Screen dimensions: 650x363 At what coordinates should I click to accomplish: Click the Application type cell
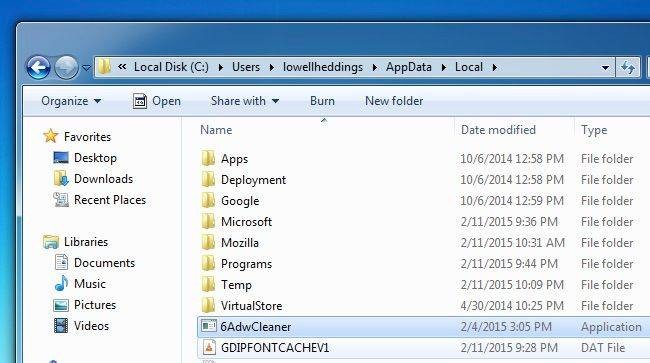pyautogui.click(x=611, y=327)
